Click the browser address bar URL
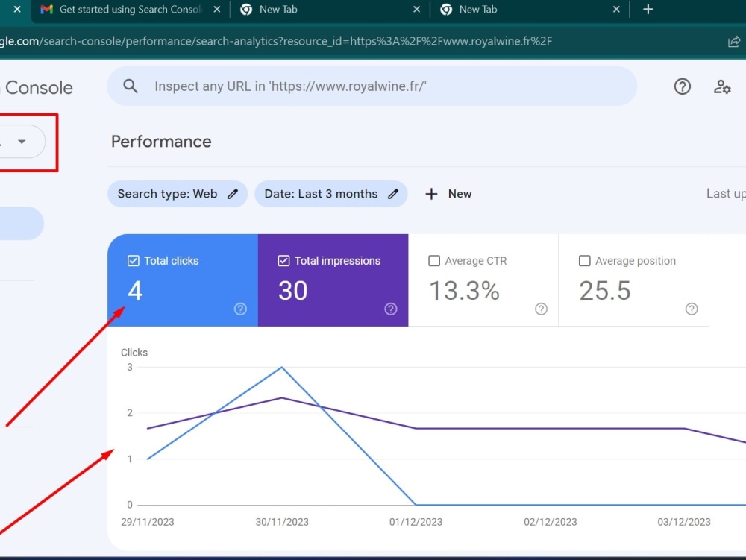 coord(276,41)
